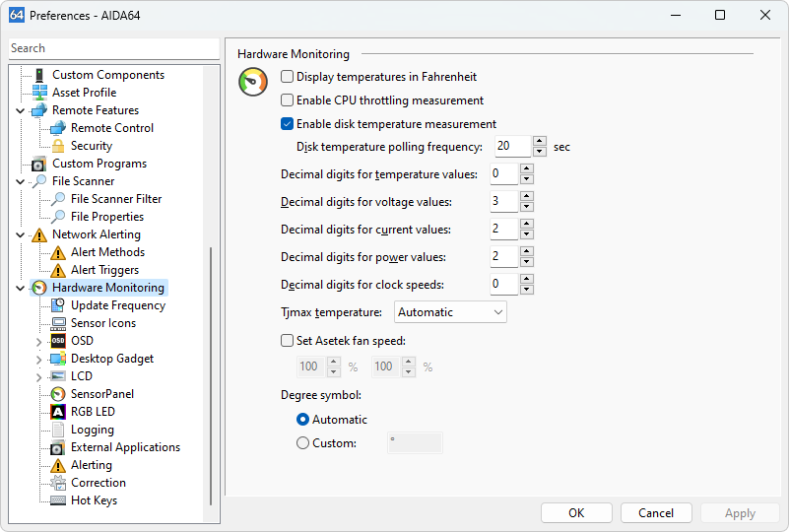Open the Tjmax temperature dropdown
The height and width of the screenshot is (532, 789).
click(450, 312)
